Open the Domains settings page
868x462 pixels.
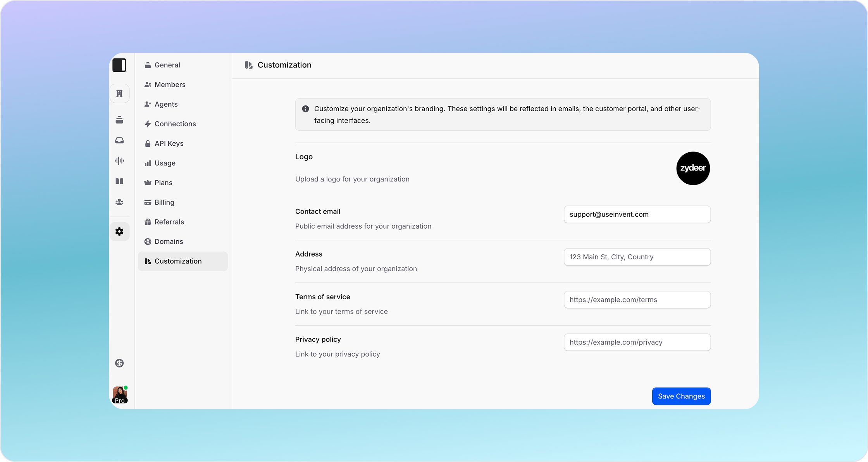coord(169,241)
